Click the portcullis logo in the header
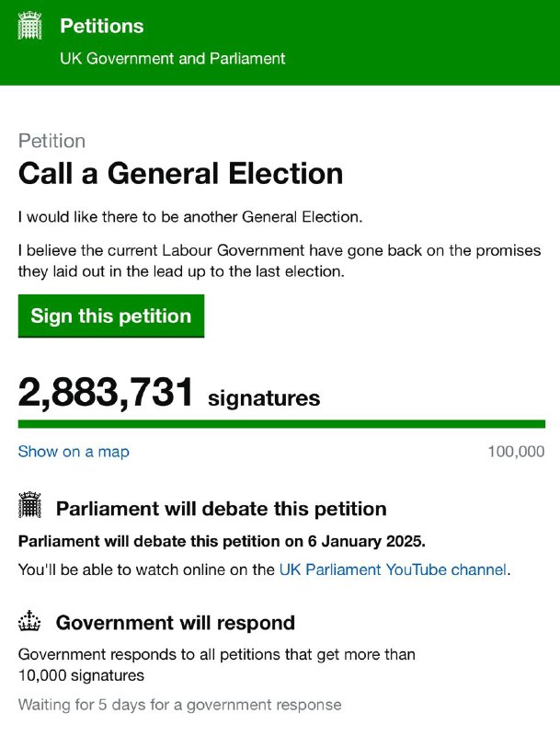This screenshot has width=560, height=736. pos(29,27)
